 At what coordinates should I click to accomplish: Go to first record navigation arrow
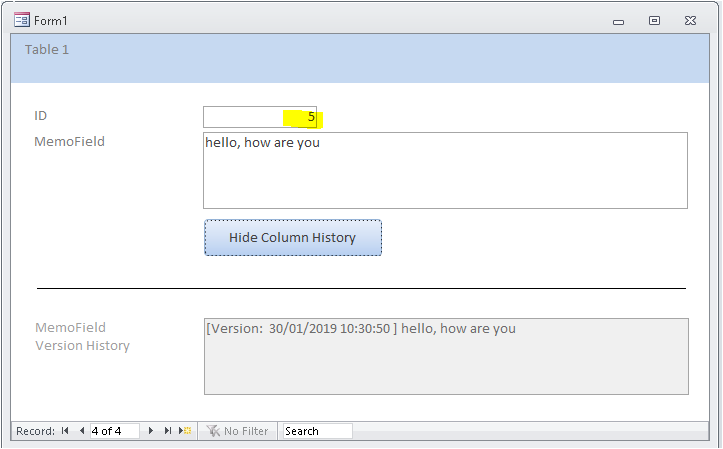pos(65,431)
